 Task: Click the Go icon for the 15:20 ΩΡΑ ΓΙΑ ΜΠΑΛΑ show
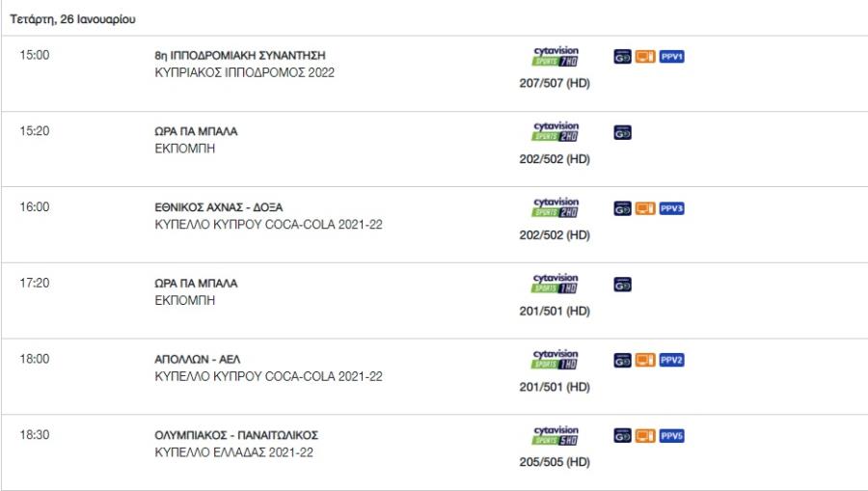pyautogui.click(x=622, y=133)
